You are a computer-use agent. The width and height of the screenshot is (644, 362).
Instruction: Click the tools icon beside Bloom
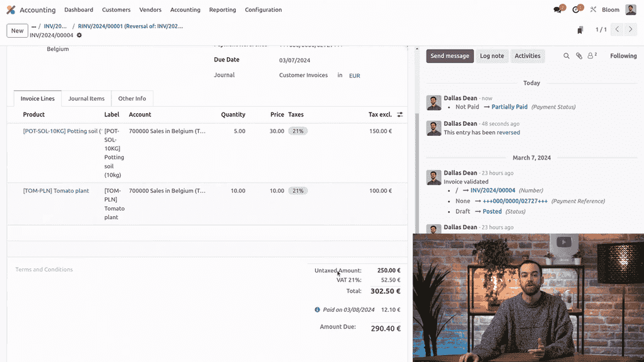click(x=592, y=9)
